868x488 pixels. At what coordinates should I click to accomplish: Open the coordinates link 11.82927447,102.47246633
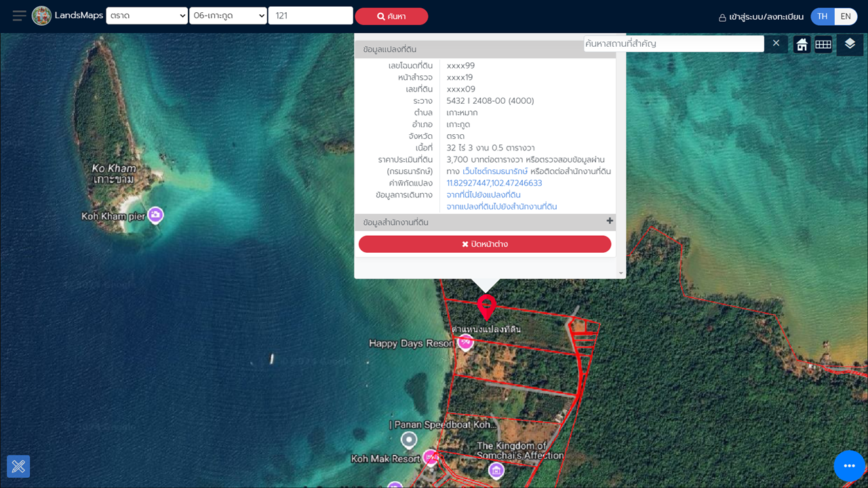(494, 183)
